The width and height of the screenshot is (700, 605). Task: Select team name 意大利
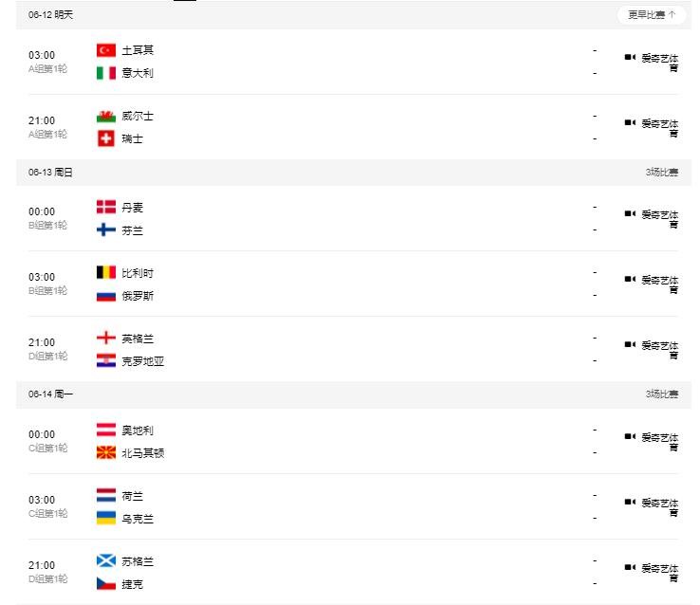[138, 73]
